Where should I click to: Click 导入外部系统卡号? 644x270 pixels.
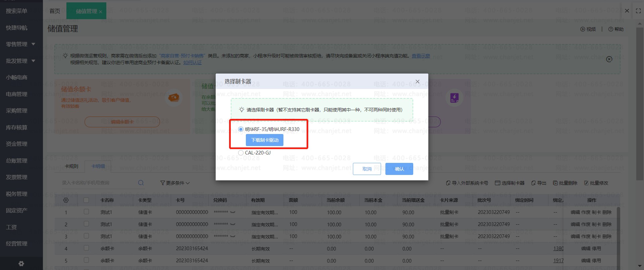[467, 183]
